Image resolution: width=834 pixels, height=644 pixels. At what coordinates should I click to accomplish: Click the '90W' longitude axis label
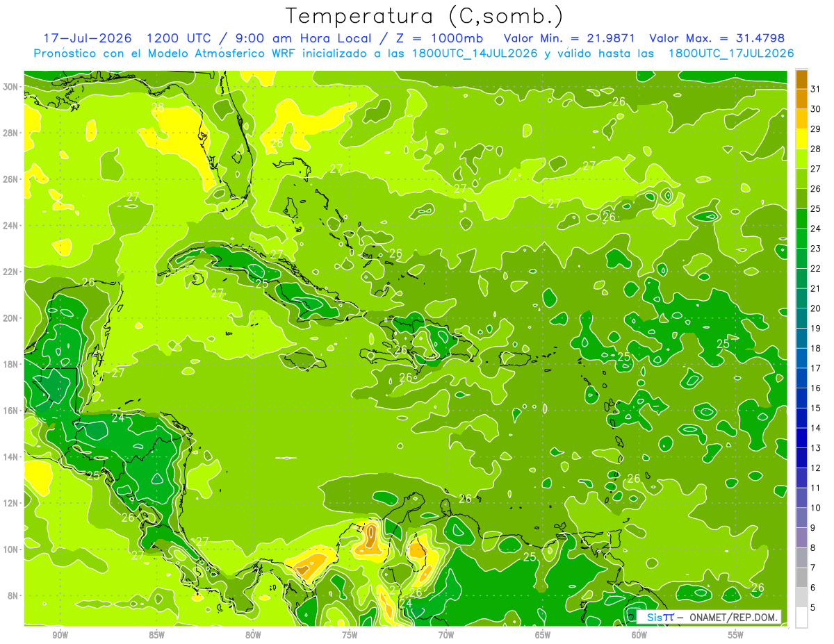click(60, 635)
